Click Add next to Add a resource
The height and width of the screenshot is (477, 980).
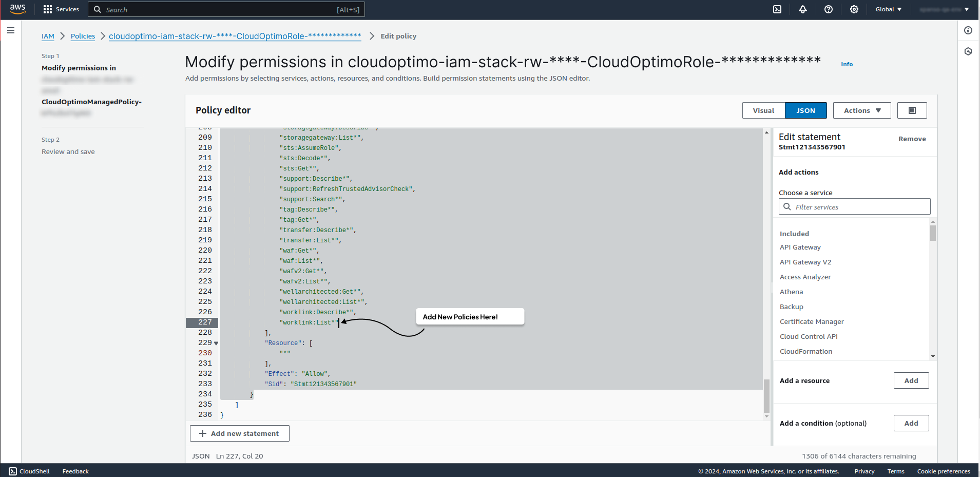coord(911,380)
